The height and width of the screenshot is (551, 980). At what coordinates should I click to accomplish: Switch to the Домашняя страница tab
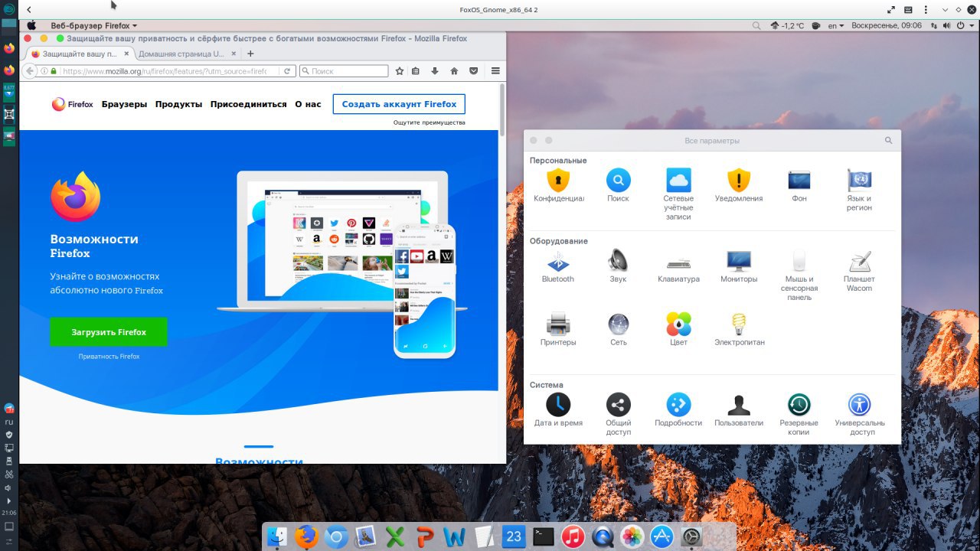181,54
